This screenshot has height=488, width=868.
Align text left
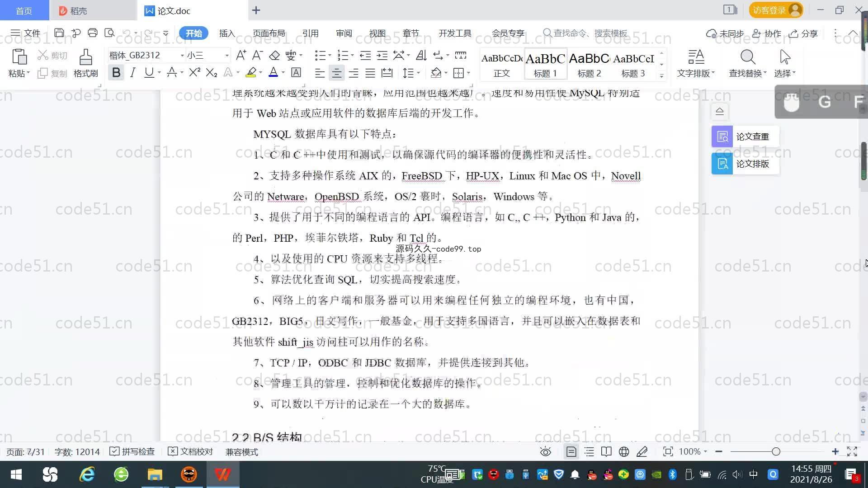point(320,73)
